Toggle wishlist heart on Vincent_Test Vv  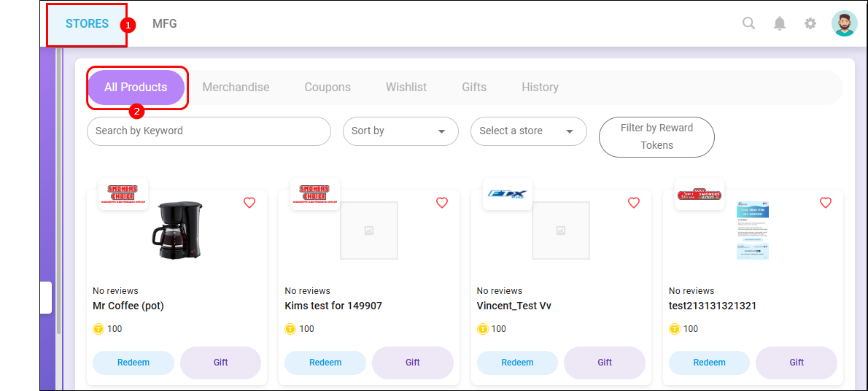(x=633, y=203)
